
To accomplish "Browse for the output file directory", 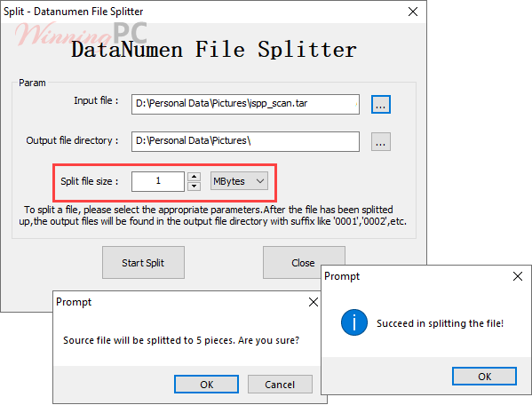I will [381, 142].
